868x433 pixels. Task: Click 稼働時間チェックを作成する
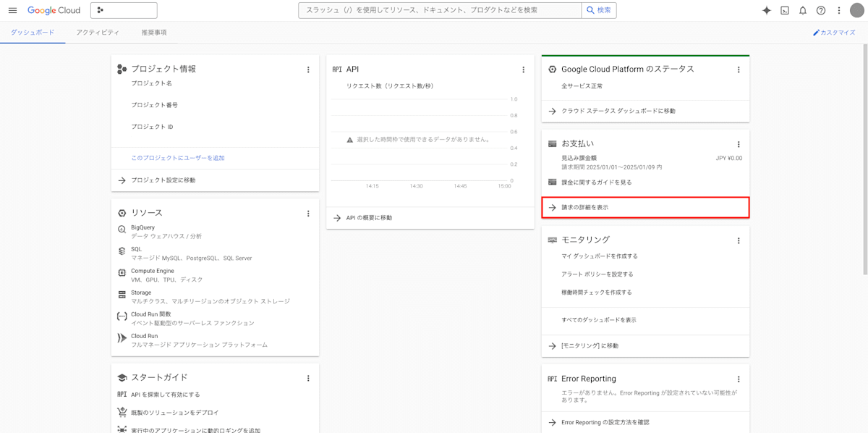tap(597, 293)
